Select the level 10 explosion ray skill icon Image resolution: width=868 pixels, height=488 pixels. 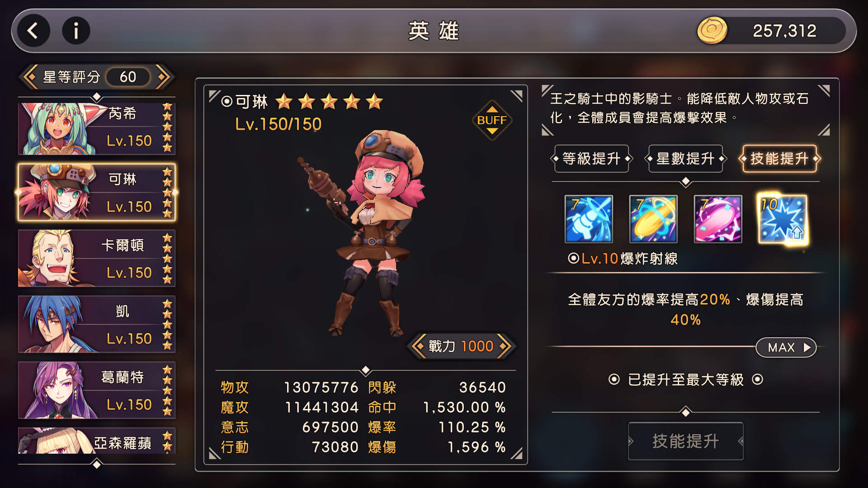[783, 219]
